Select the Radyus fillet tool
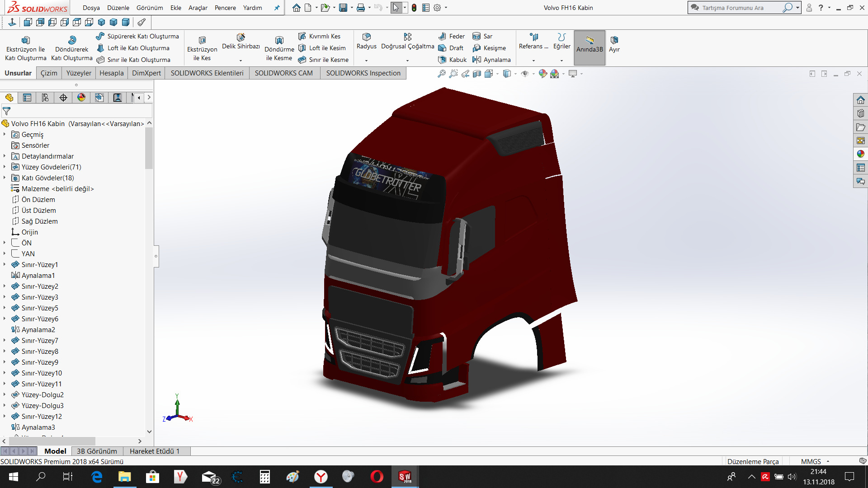 [x=366, y=42]
